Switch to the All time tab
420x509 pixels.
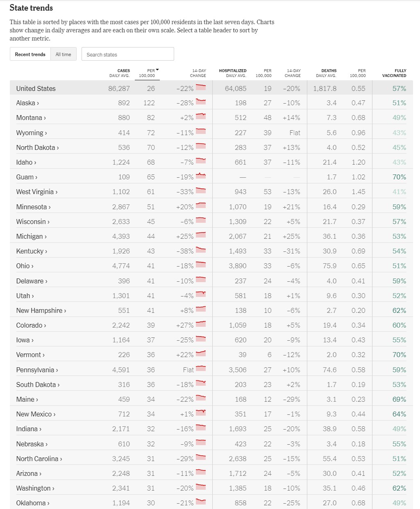[x=64, y=54]
